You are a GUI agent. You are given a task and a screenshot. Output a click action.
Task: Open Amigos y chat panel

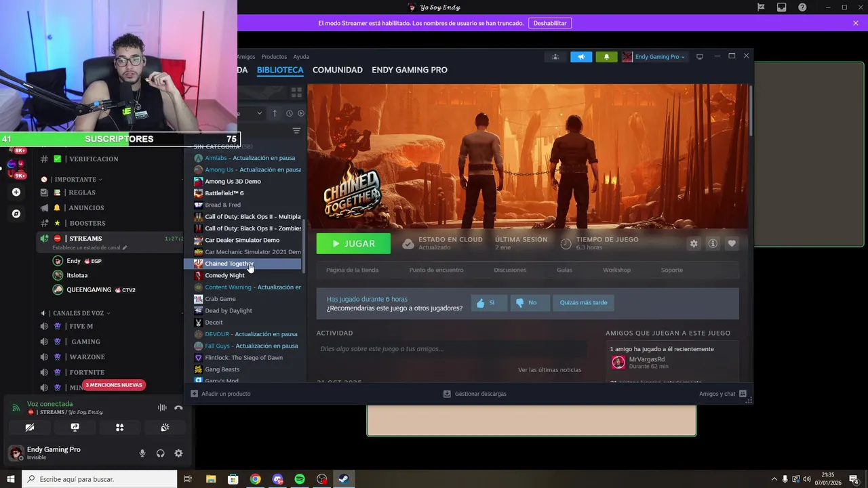coord(723,394)
